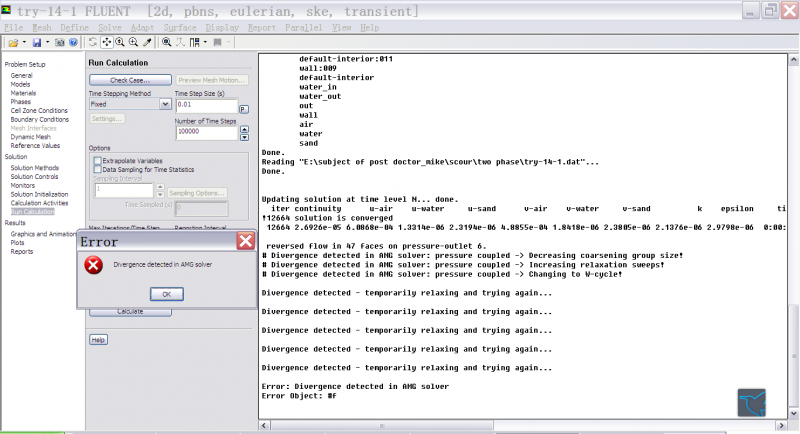Click the Help button in Run Calculation panel
The width and height of the screenshot is (800, 434).
[x=98, y=340]
